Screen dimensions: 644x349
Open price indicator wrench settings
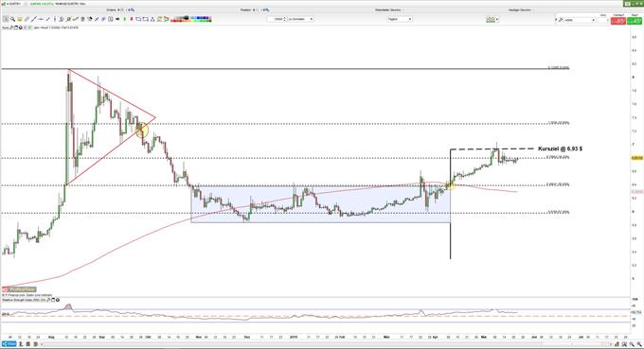[x=11, y=27]
